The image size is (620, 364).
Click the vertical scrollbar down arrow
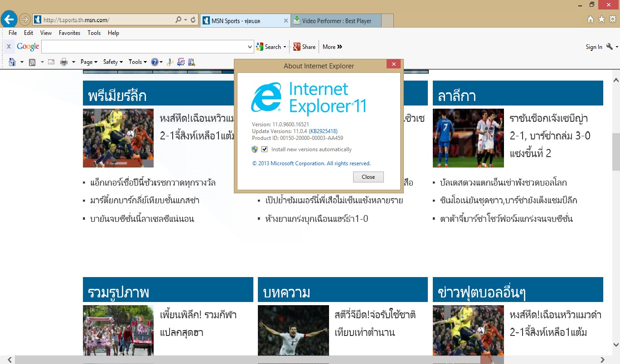pos(616,345)
